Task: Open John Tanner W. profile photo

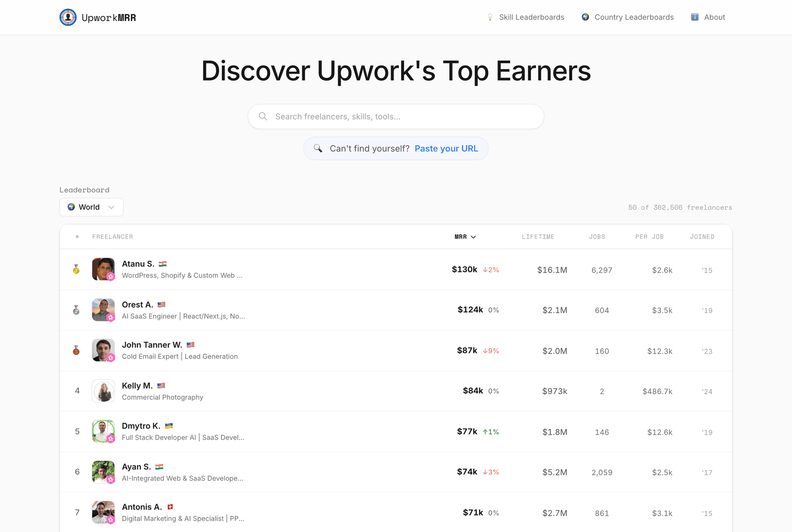Action: [x=103, y=350]
